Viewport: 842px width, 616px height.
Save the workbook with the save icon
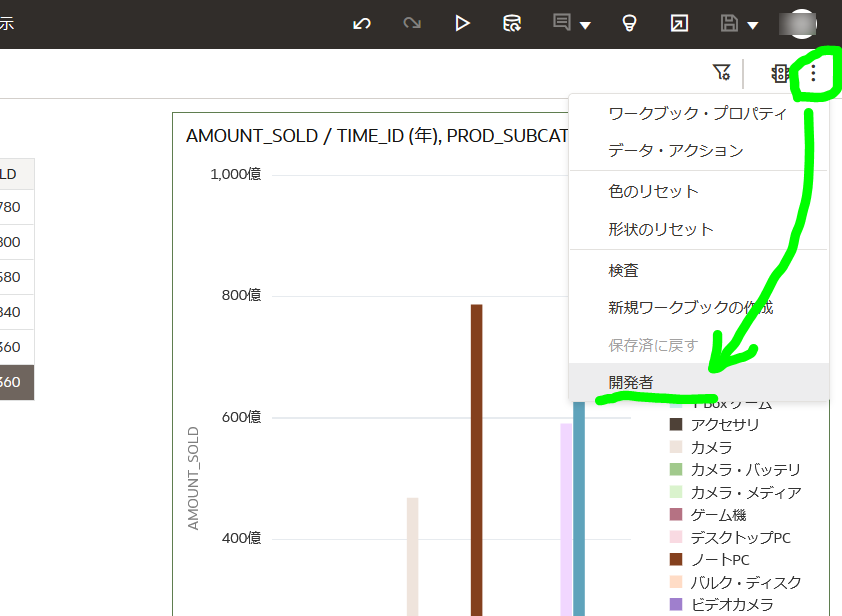pos(731,23)
